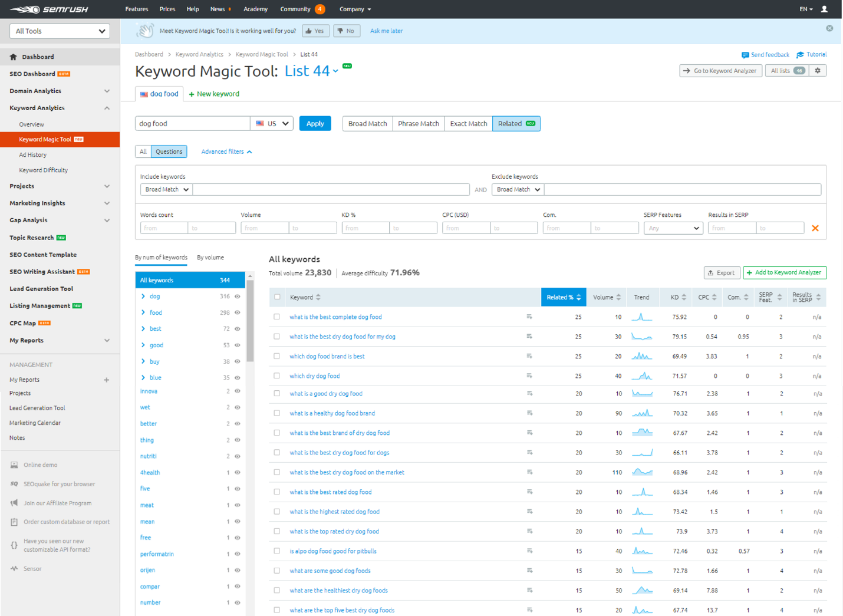Viewport: 843px width, 616px height.
Task: Clear advanced filters with orange X
Action: (815, 228)
